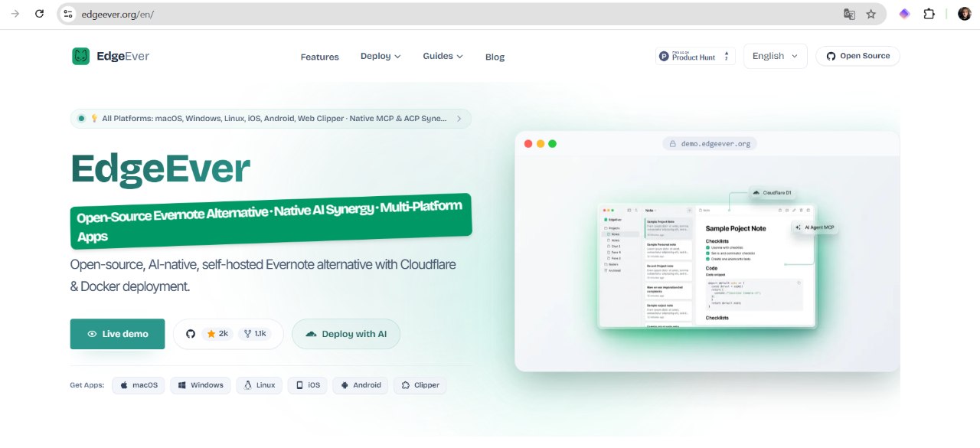Click the chevron arrow on announcement banner

pyautogui.click(x=459, y=119)
